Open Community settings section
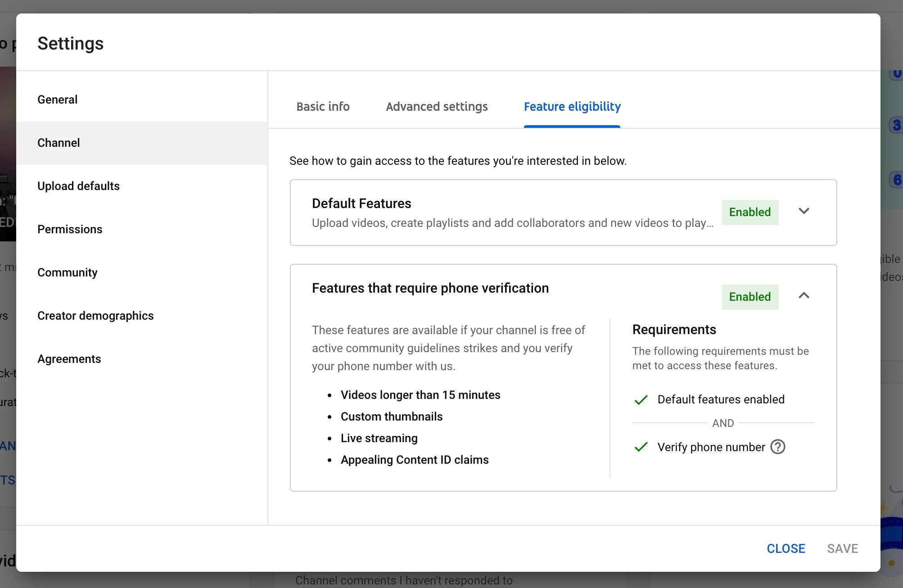 coord(68,272)
